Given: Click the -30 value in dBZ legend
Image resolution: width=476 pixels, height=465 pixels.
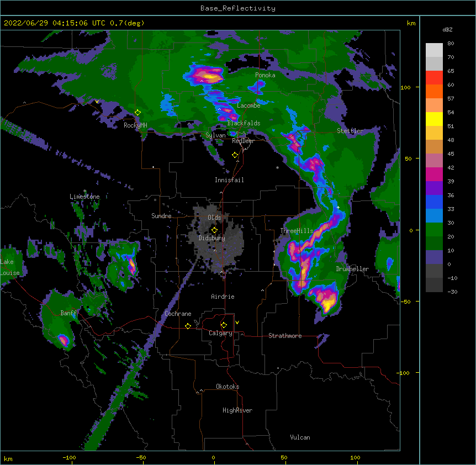Looking at the screenshot, I should click(452, 292).
